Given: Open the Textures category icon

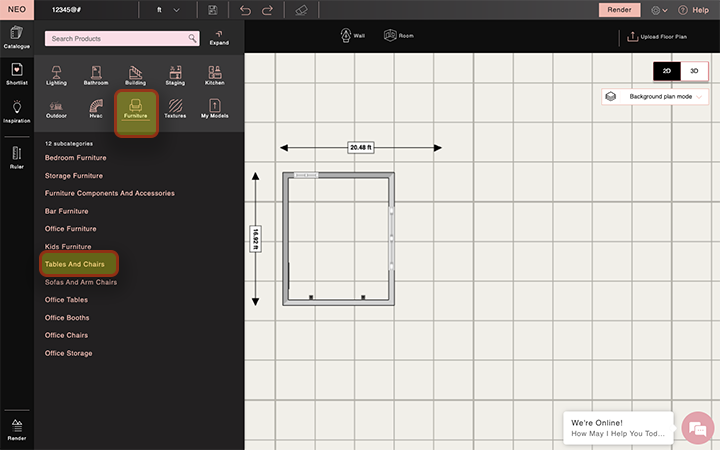Looking at the screenshot, I should [x=175, y=108].
